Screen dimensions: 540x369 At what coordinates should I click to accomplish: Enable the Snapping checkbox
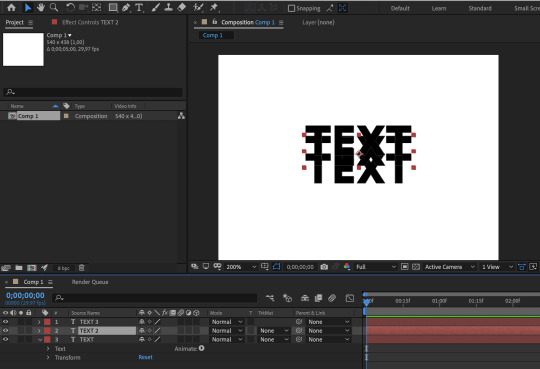pyautogui.click(x=291, y=8)
